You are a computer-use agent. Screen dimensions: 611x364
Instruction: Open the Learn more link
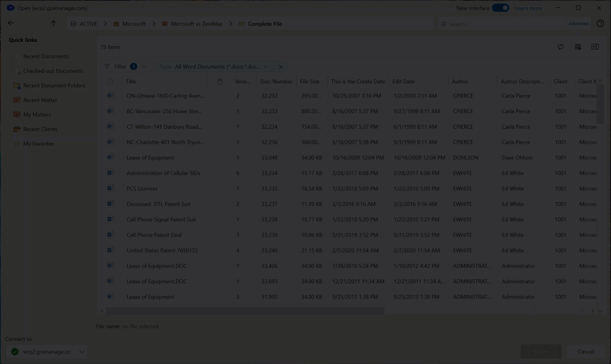coord(528,8)
